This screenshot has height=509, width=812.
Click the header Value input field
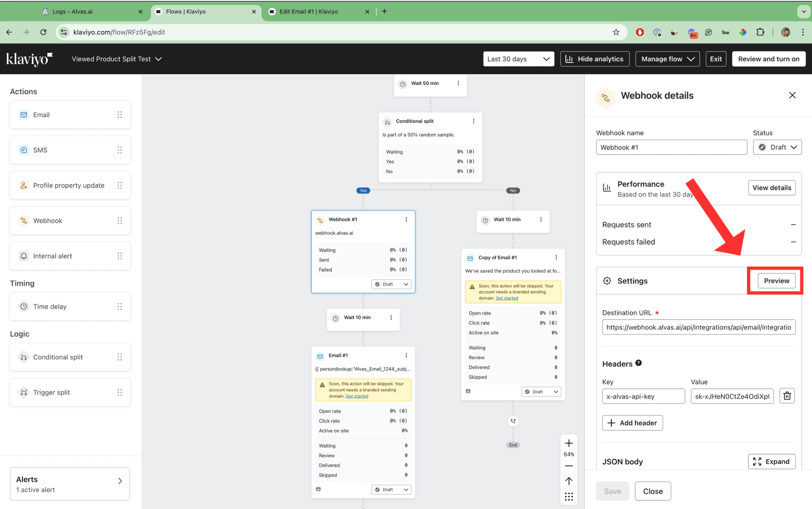click(732, 397)
